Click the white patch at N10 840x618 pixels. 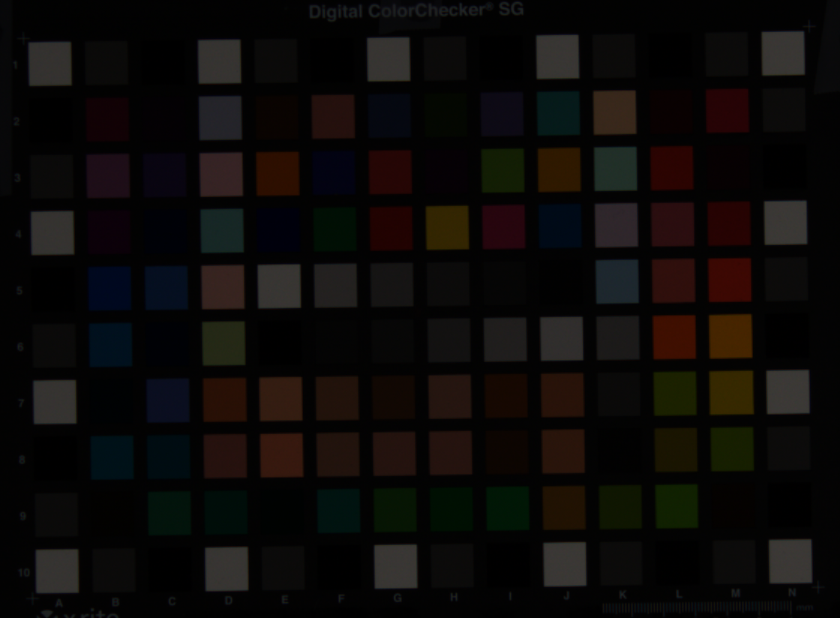pos(790,562)
